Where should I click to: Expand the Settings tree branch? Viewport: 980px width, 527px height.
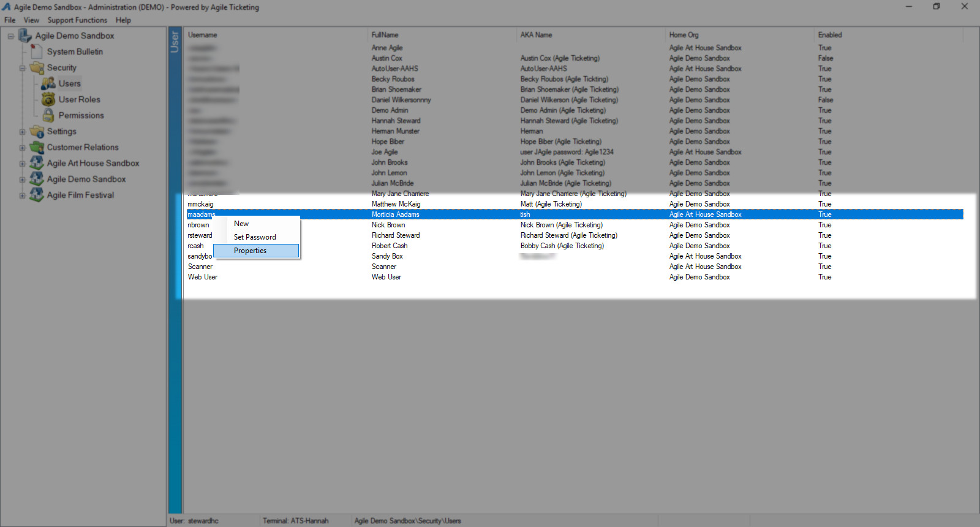pyautogui.click(x=22, y=132)
